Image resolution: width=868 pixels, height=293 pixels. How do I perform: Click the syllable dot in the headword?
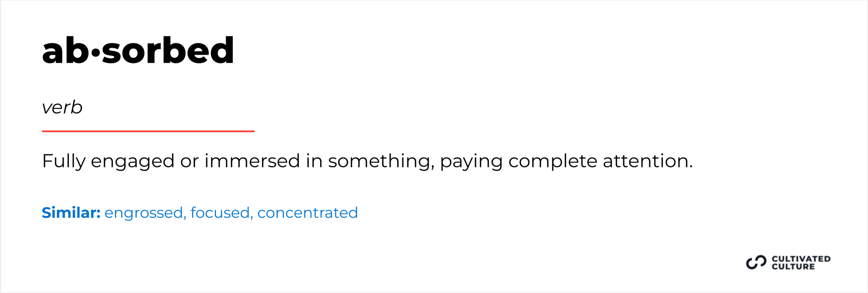95,53
